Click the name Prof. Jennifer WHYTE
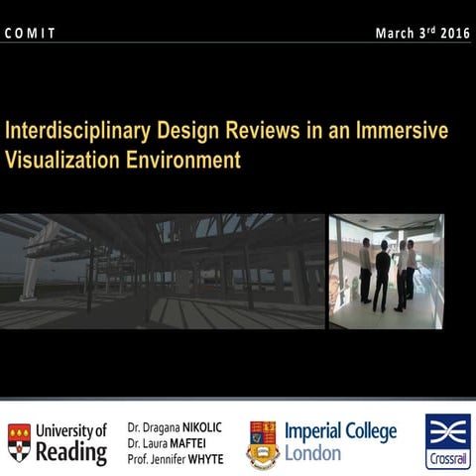 (x=176, y=459)
